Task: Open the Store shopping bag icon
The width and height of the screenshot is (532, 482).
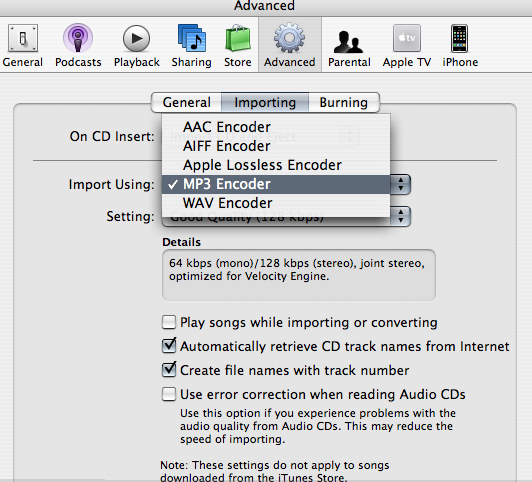Action: pos(238,38)
